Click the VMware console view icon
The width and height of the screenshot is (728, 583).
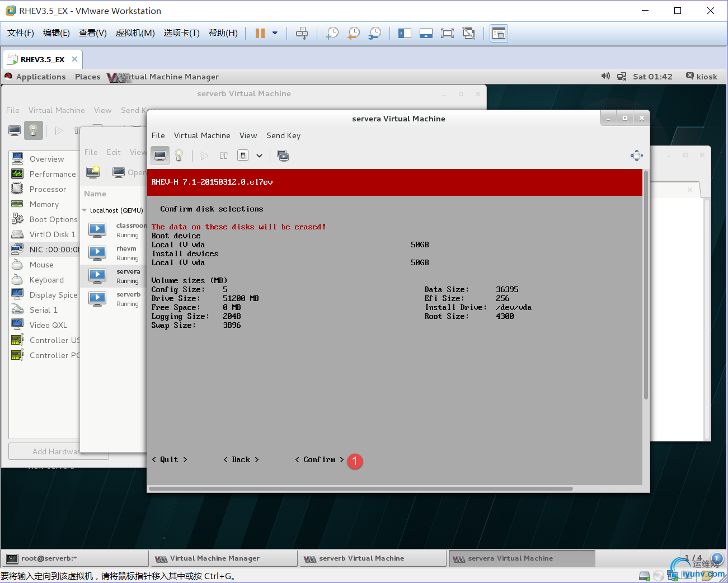click(499, 33)
